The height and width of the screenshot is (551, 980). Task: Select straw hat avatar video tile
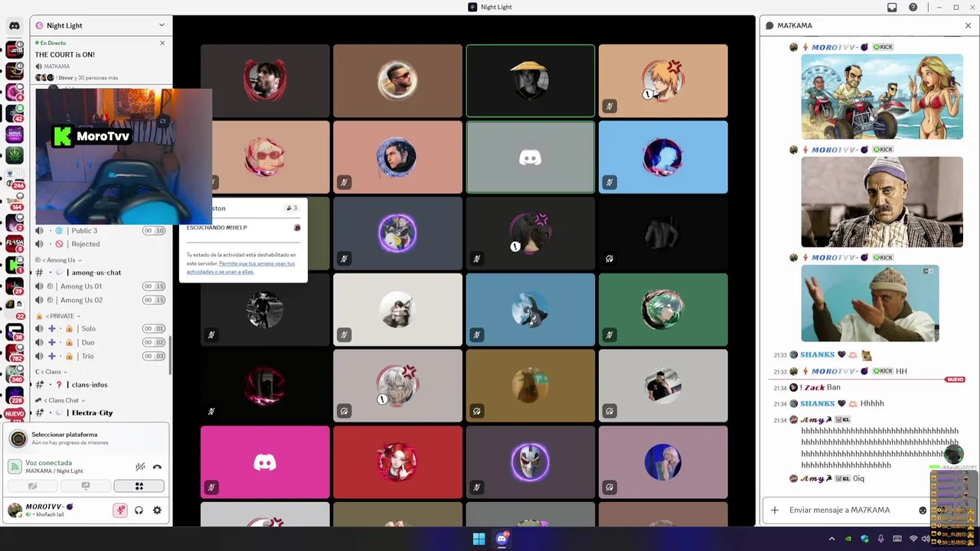click(x=530, y=80)
